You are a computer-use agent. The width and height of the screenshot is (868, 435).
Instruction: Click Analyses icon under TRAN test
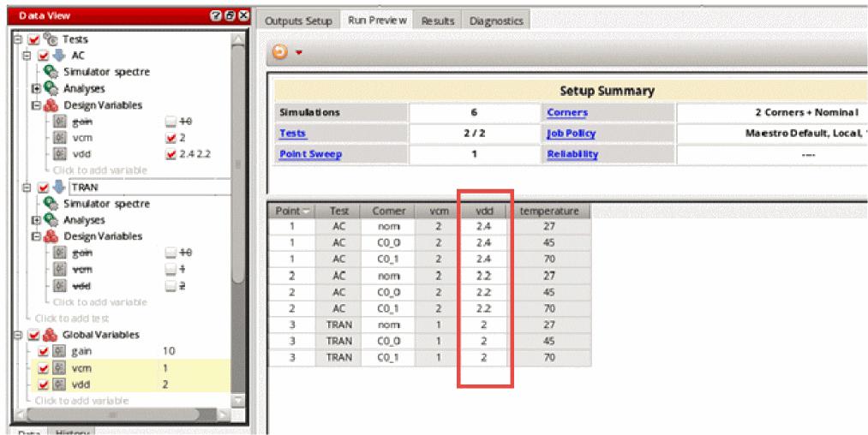51,220
